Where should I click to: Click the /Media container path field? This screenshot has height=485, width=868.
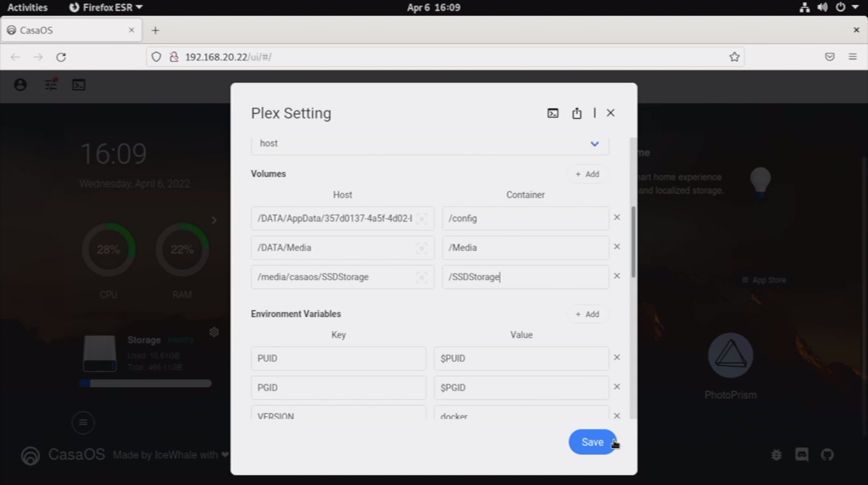(525, 248)
